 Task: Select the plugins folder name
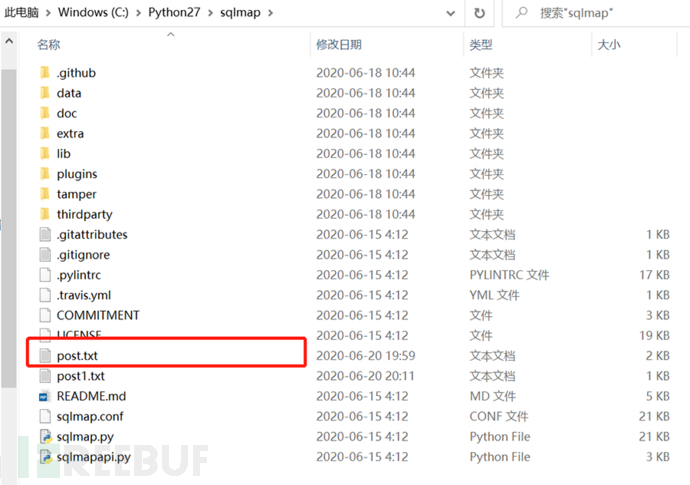tap(77, 174)
